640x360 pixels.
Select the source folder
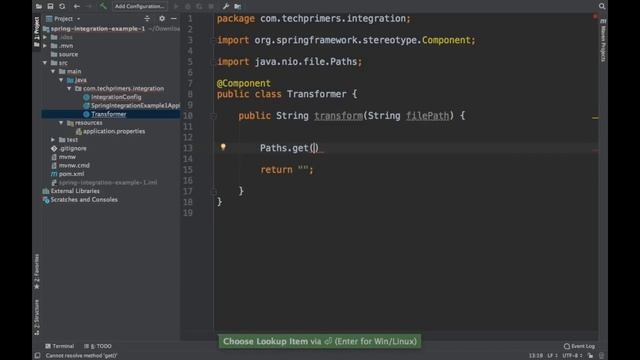(x=68, y=54)
